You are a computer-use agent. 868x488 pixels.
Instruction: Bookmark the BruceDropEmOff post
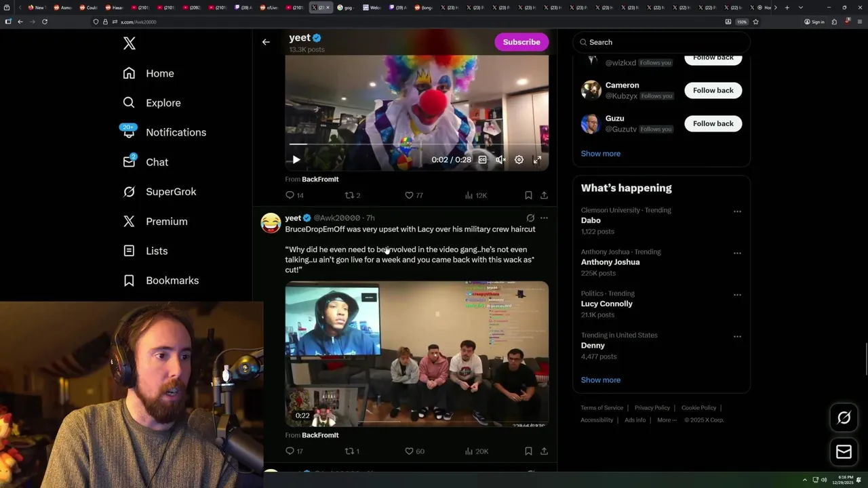[528, 451]
